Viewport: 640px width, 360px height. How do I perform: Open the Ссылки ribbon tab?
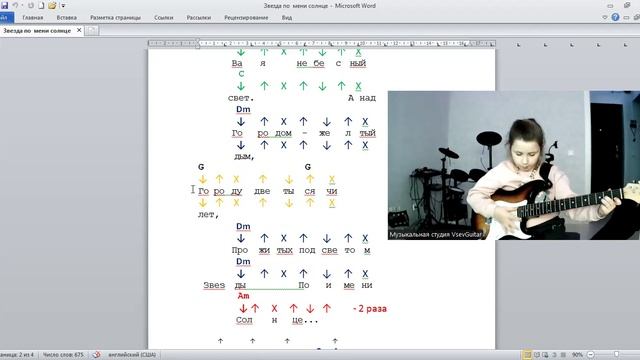(x=164, y=18)
